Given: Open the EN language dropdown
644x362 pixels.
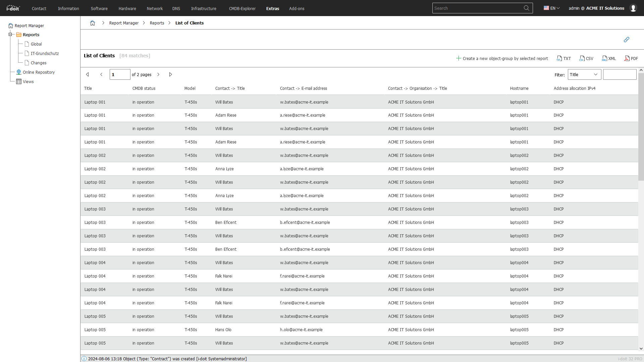Looking at the screenshot, I should tap(551, 8).
